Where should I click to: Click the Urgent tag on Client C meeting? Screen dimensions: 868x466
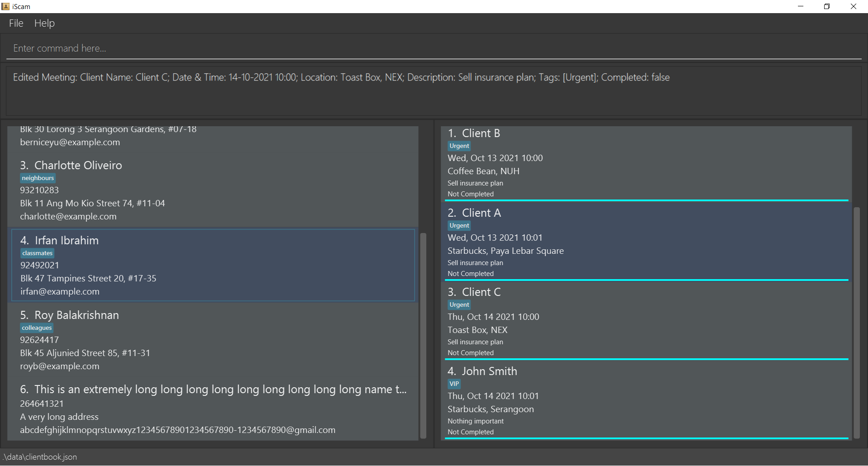point(459,305)
